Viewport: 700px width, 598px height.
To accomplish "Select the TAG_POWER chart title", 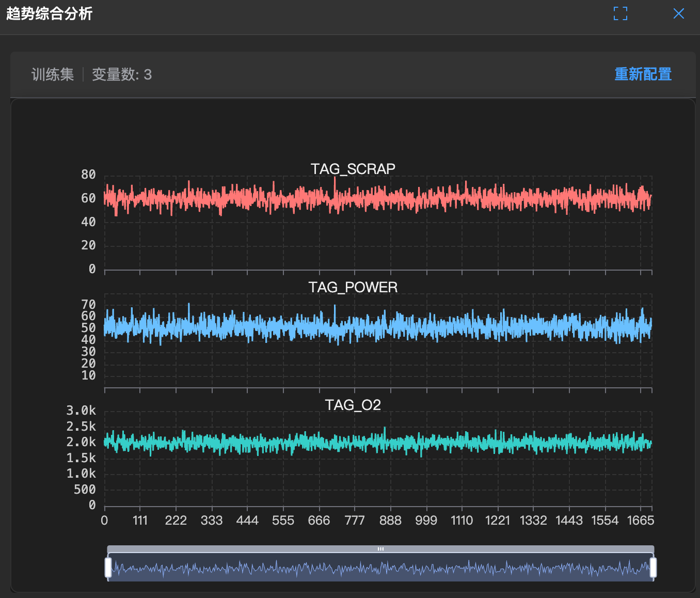I will [353, 287].
